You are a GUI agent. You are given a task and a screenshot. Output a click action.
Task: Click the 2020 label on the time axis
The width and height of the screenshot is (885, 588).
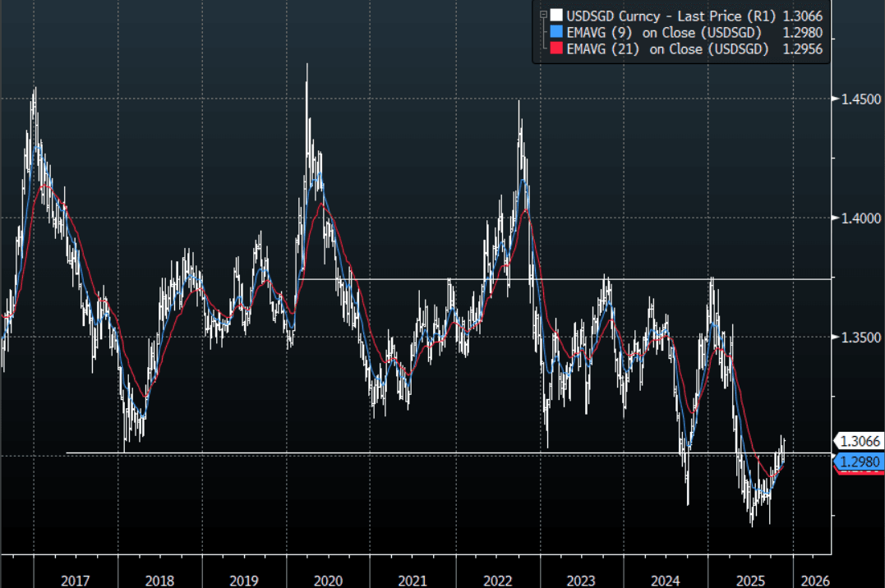328,581
